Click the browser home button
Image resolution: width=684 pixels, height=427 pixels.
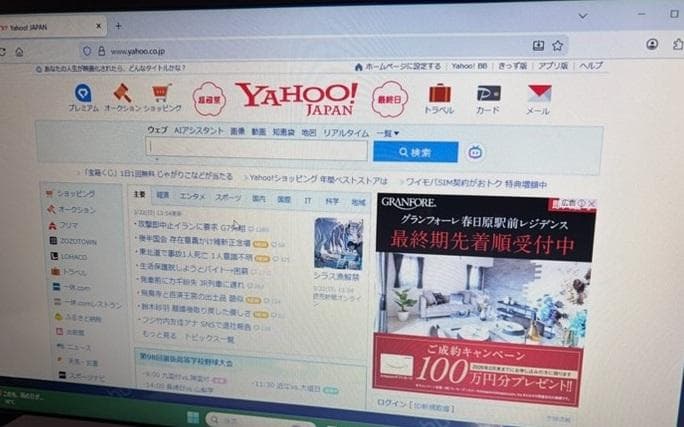20,52
